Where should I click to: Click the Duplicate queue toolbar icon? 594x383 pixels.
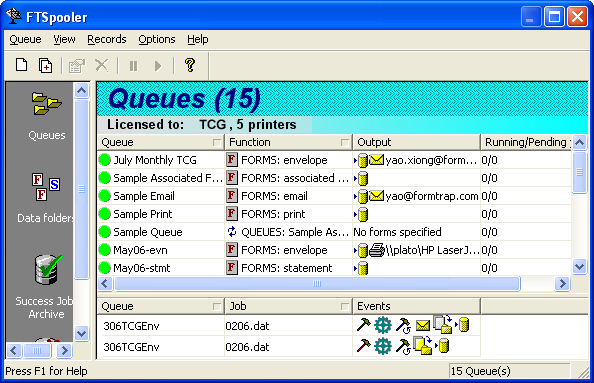[45, 65]
